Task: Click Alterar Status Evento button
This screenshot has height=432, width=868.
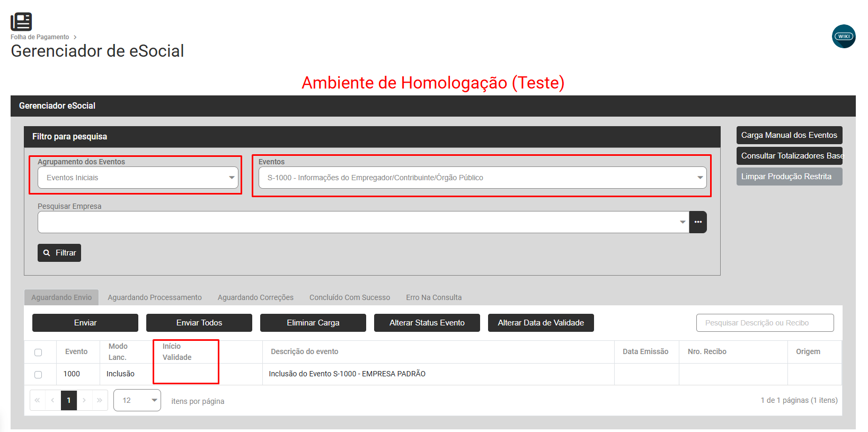Action: (427, 323)
